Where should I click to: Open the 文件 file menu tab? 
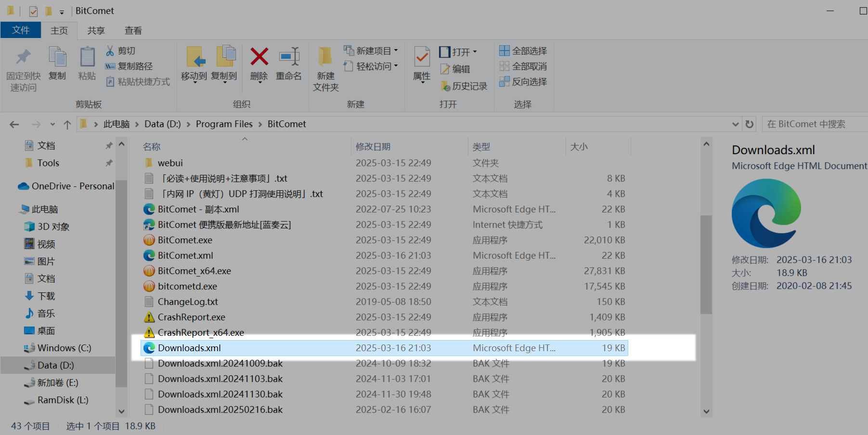tap(21, 30)
